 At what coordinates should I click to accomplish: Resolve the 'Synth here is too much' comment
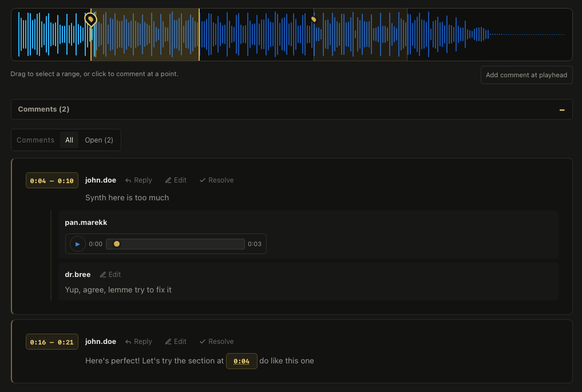pyautogui.click(x=216, y=180)
